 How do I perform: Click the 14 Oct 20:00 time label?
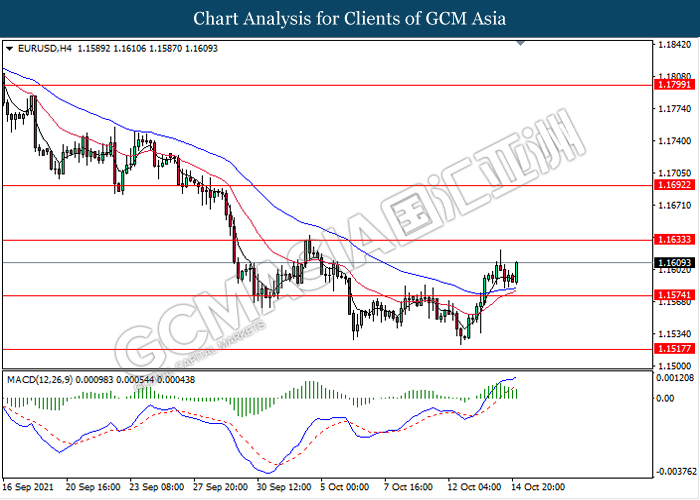tap(538, 487)
